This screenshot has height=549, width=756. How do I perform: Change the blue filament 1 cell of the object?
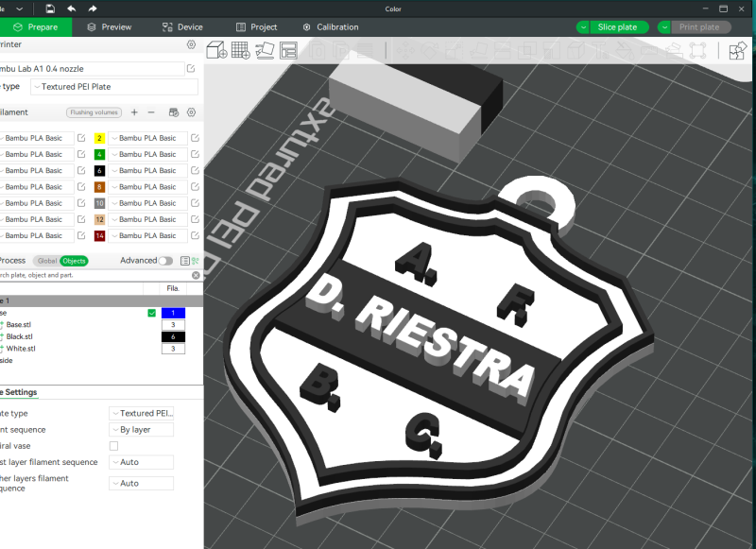click(x=173, y=313)
